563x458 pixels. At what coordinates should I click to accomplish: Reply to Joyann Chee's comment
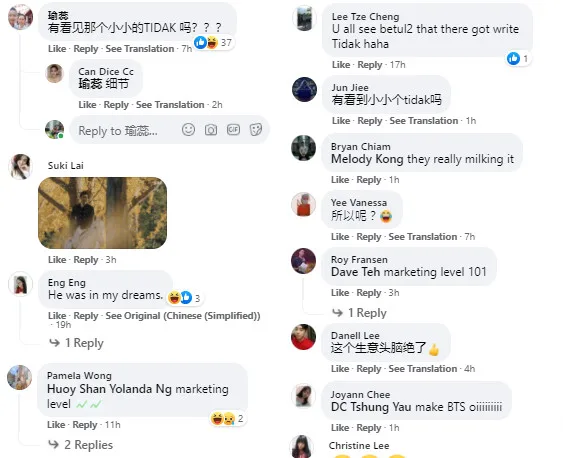tap(369, 428)
